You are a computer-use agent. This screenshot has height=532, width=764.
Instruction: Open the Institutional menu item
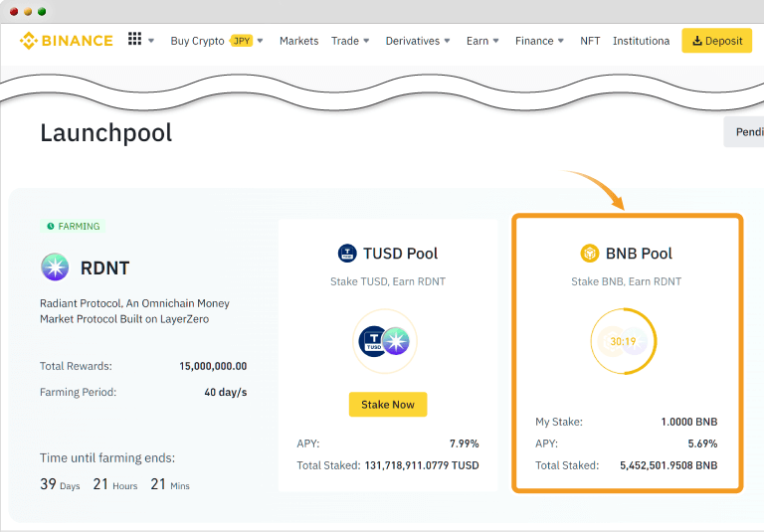point(642,41)
